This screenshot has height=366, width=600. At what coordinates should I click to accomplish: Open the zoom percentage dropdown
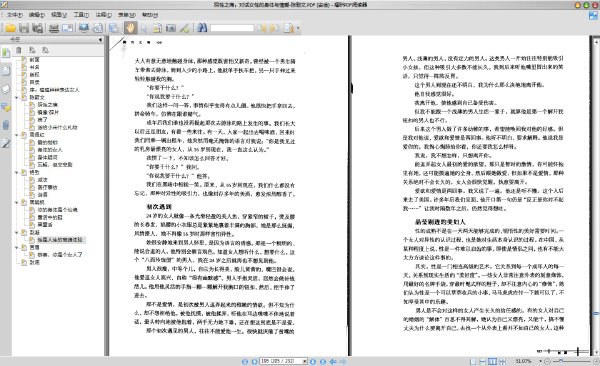coord(540,361)
